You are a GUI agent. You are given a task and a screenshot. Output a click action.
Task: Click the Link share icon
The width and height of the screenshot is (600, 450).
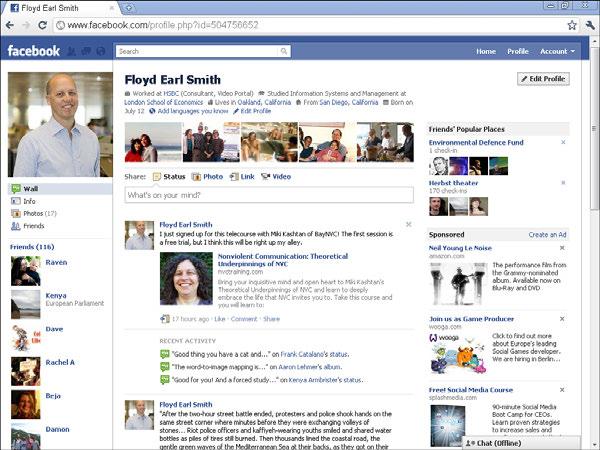[234, 176]
